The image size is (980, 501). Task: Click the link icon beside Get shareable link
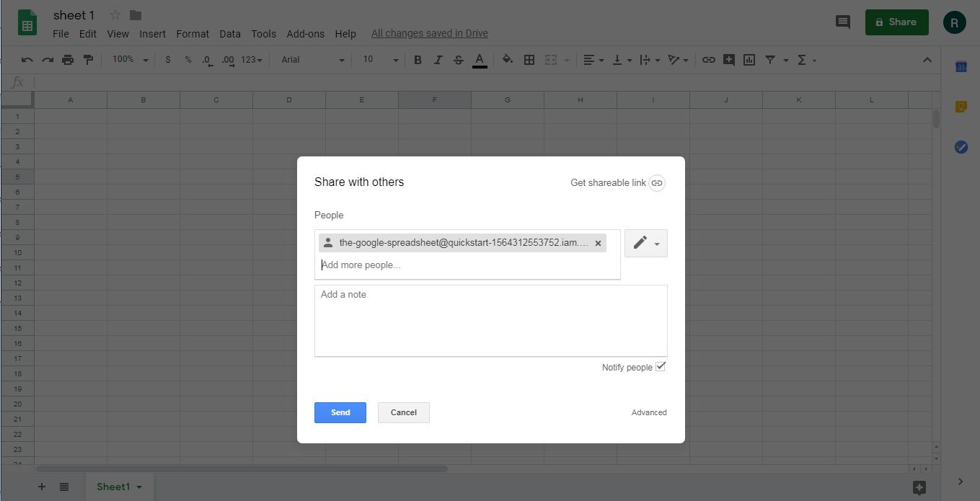coord(656,183)
